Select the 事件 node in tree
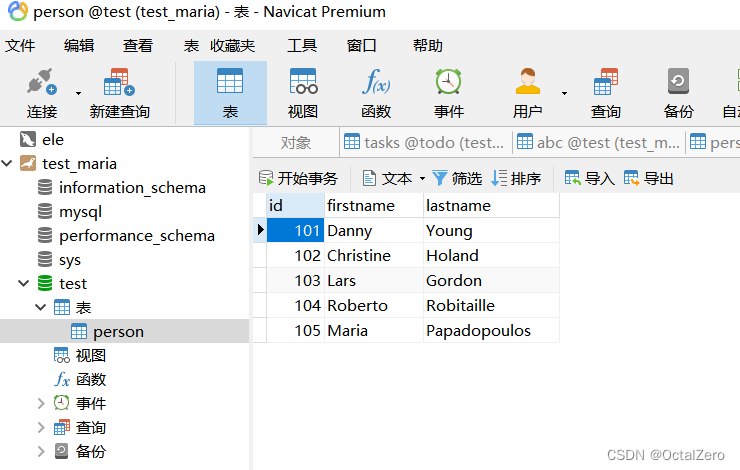 [x=91, y=403]
